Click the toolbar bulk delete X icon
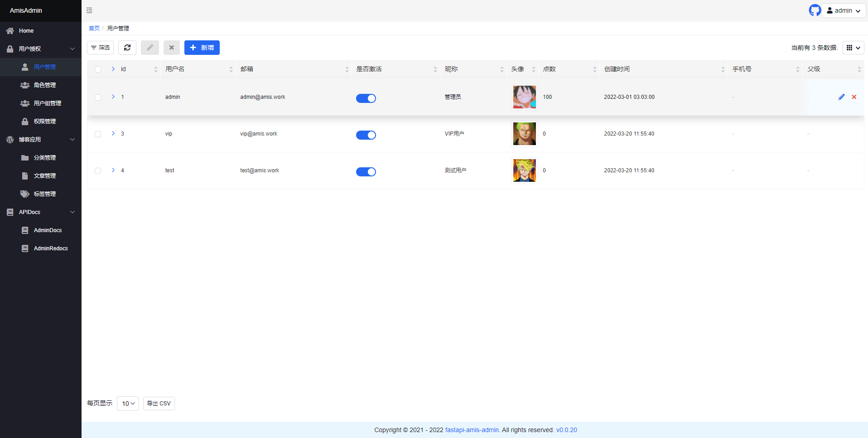Screen dimensions: 868x438 pyautogui.click(x=172, y=48)
